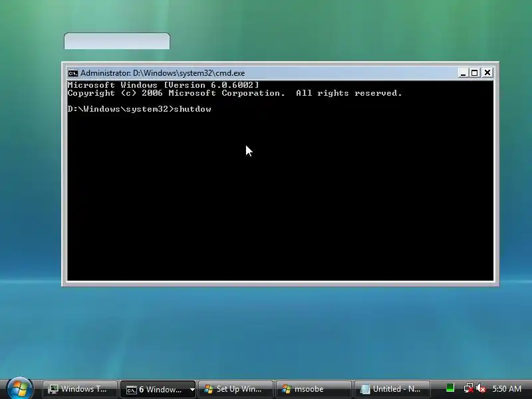532x399 pixels.
Task: Switch to the Set Up Win... taskbar button
Action: 235,389
